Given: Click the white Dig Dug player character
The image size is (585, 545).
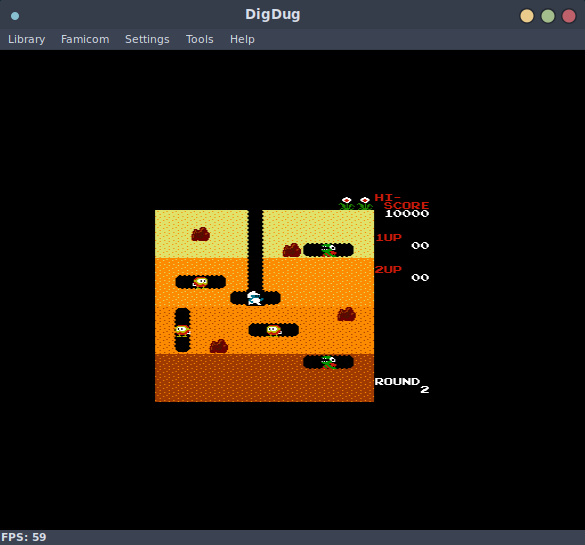Looking at the screenshot, I should pyautogui.click(x=255, y=298).
